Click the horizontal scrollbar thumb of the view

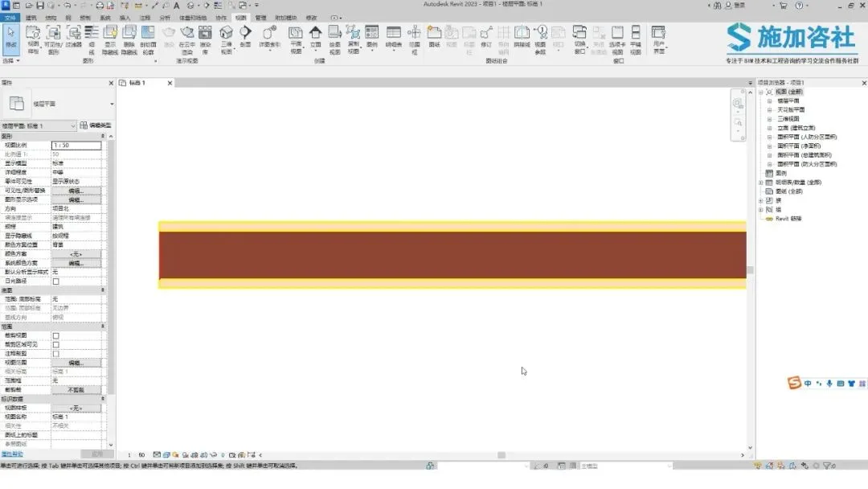[502, 454]
